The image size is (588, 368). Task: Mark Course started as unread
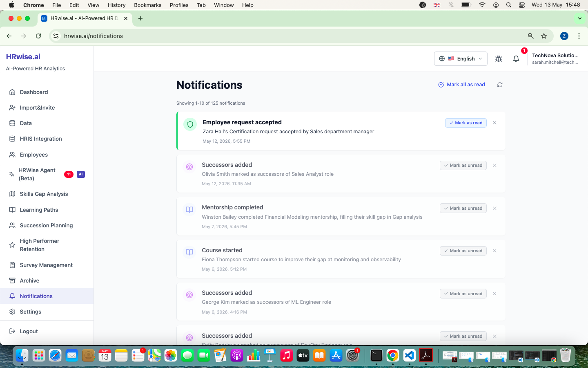pos(463,251)
